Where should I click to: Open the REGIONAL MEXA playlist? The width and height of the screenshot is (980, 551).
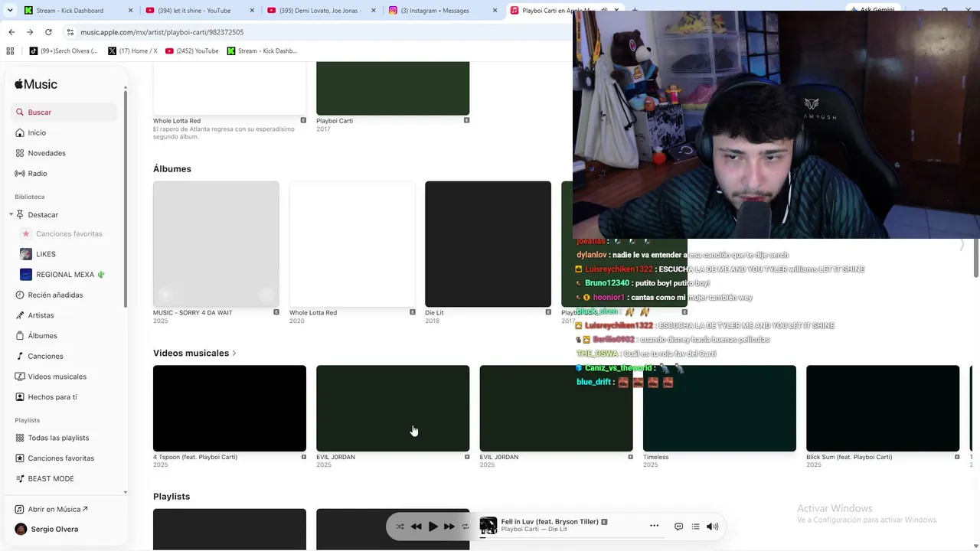click(x=65, y=275)
